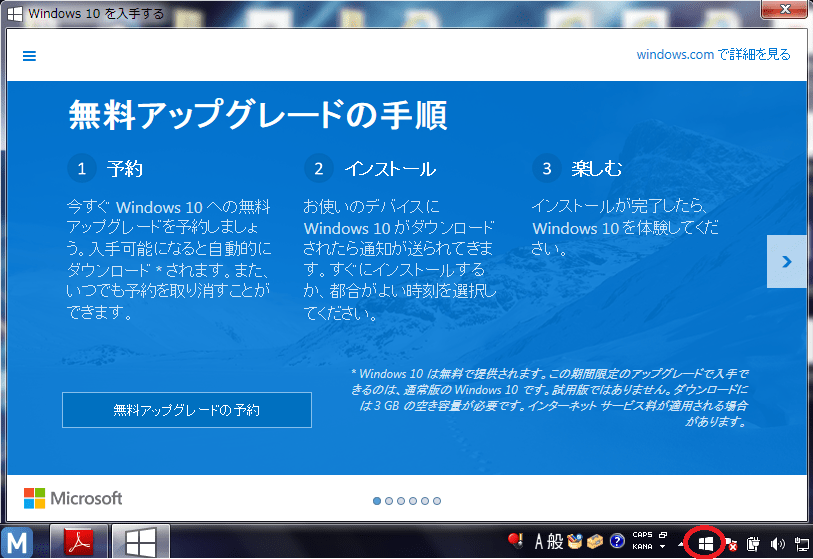Toggle the IME input mode A
The image size is (813, 559).
pos(539,542)
